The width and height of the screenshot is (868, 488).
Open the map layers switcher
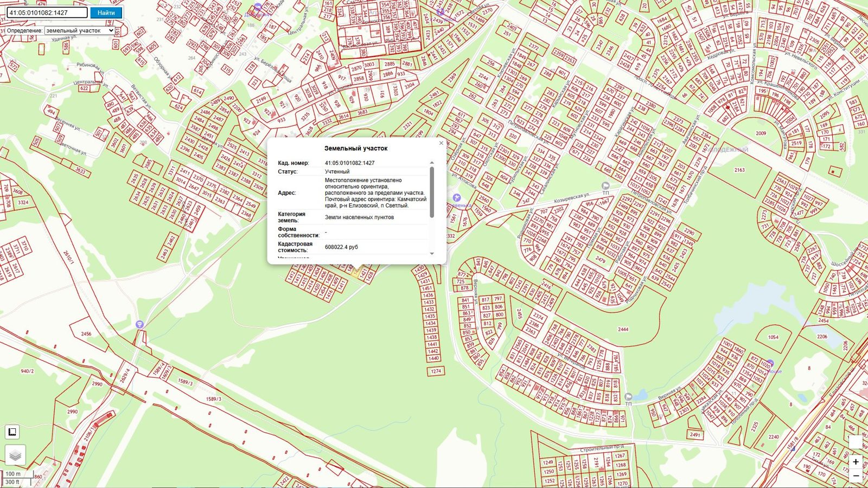point(15,455)
